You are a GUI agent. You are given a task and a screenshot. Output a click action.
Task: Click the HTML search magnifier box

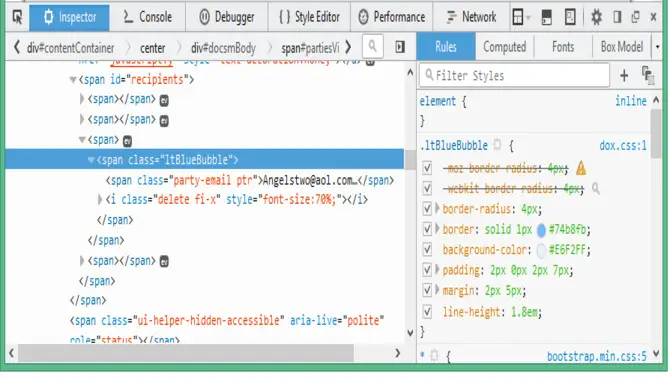(x=373, y=46)
